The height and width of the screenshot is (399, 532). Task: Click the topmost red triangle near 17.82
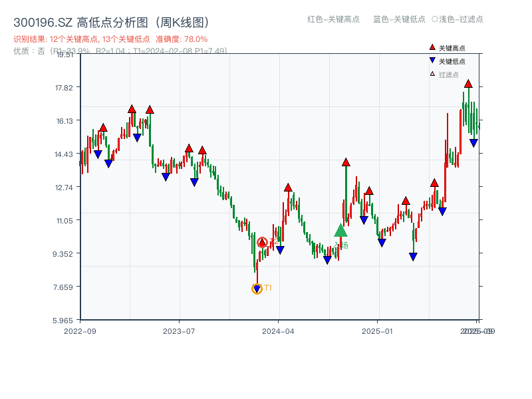(468, 84)
